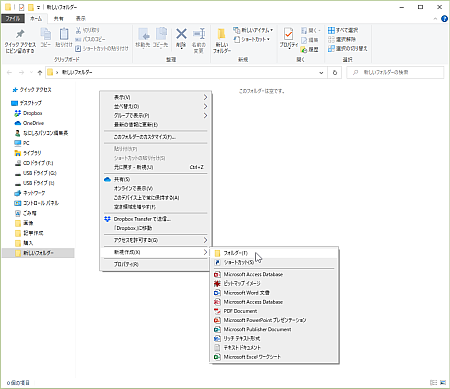
Task: Select ネットワーク in navigation pane
Action: pos(34,193)
